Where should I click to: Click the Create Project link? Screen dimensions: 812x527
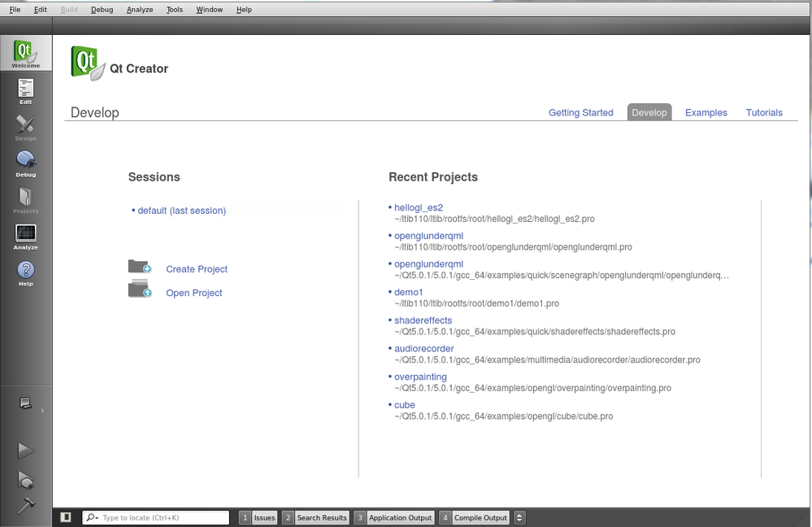[x=197, y=269]
